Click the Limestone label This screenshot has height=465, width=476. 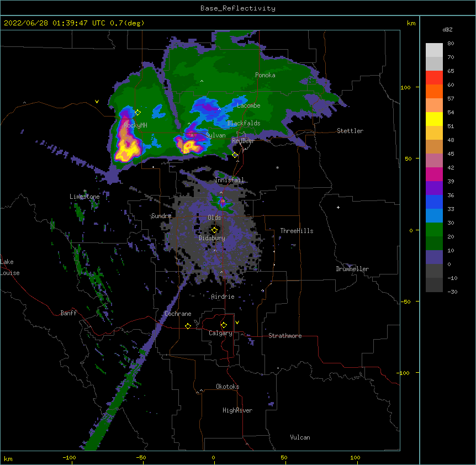tap(84, 197)
